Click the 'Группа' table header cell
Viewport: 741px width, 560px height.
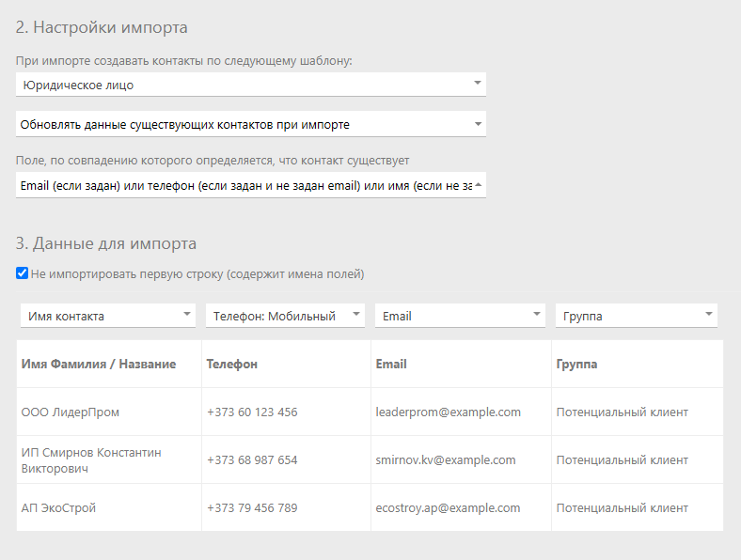pos(638,364)
